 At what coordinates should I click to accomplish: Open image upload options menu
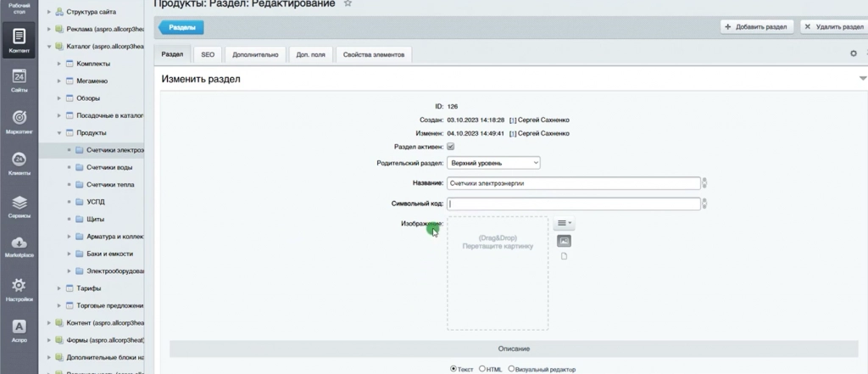(564, 223)
